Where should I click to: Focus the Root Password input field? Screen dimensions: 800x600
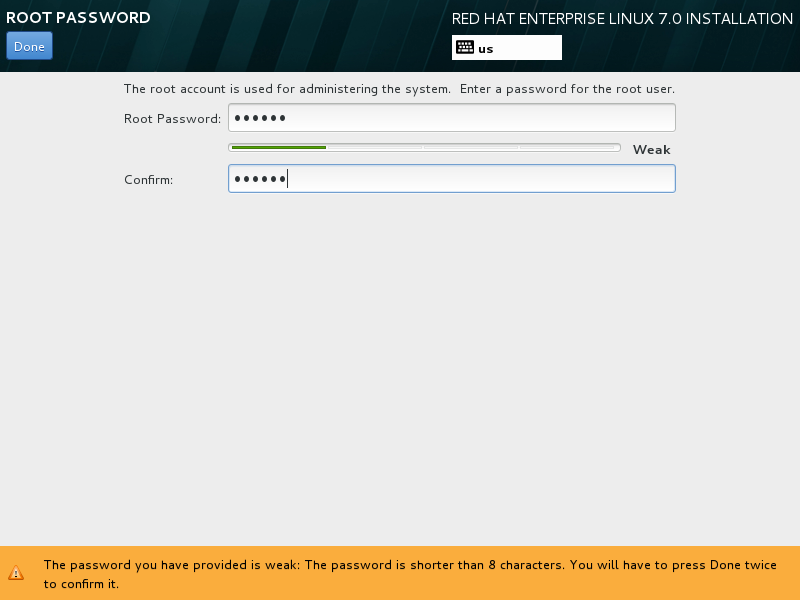pyautogui.click(x=451, y=118)
